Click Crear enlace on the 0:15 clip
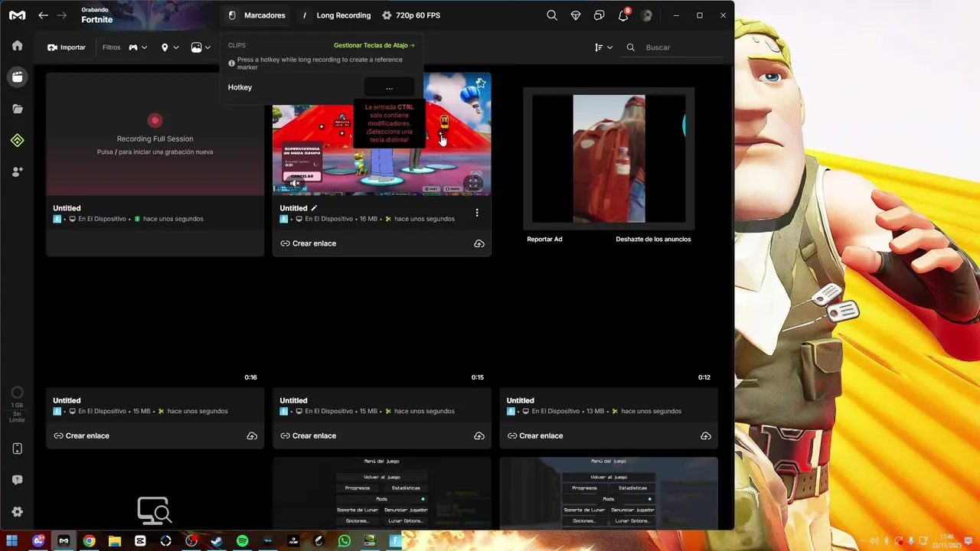The width and height of the screenshot is (980, 551). point(309,436)
